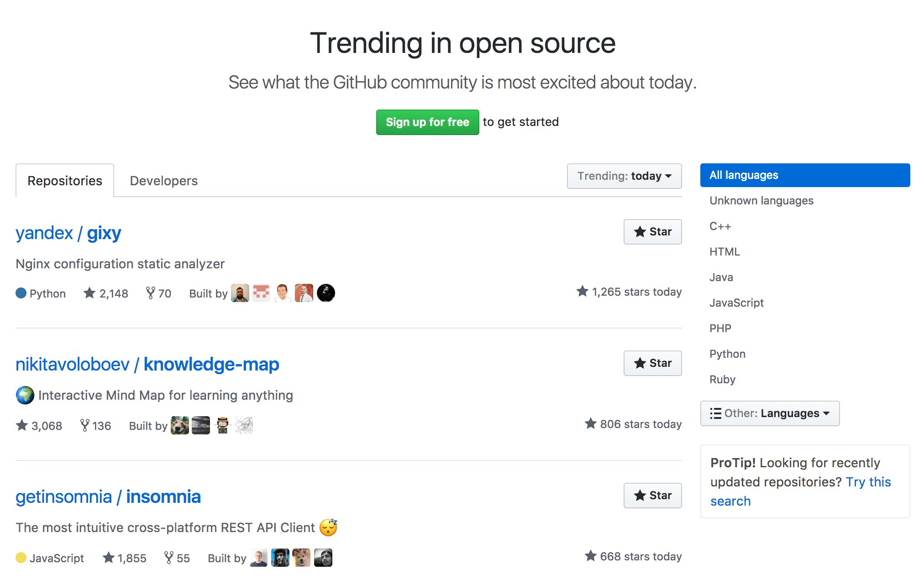Click the black circular avatar on gixy
Viewport: 924px width, 585px height.
[326, 293]
